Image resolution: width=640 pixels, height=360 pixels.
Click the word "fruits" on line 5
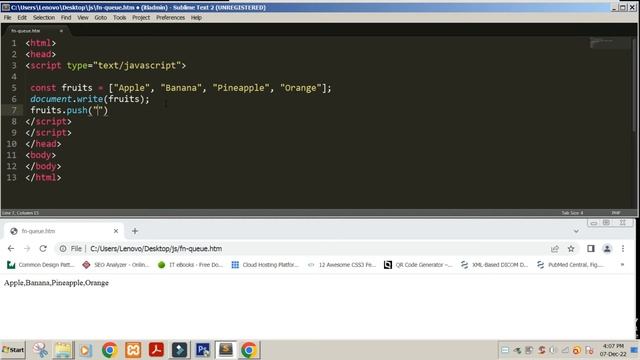point(77,88)
